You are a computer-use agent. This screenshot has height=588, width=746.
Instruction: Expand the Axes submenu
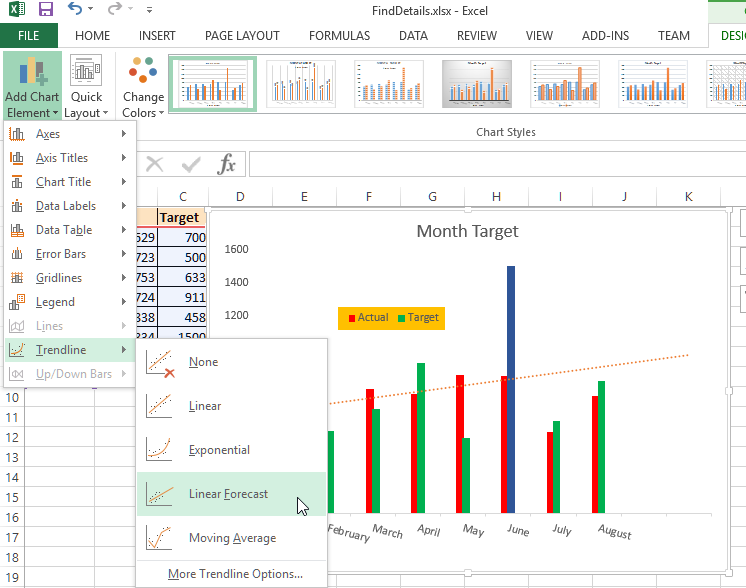pyautogui.click(x=69, y=134)
